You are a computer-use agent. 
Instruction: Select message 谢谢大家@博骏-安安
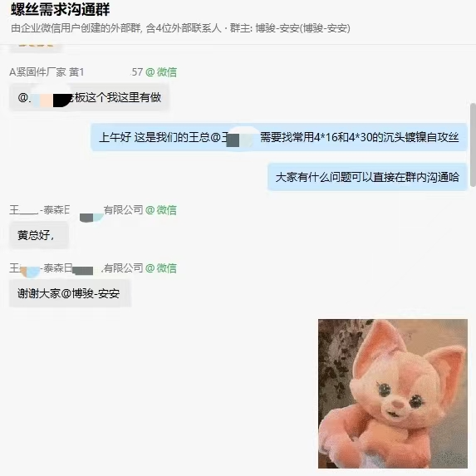[70, 293]
